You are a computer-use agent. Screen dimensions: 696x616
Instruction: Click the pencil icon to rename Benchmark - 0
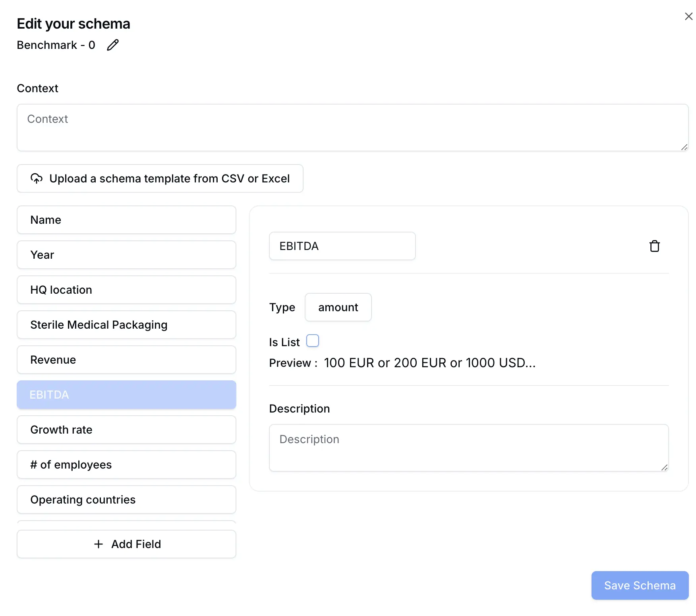click(x=112, y=45)
